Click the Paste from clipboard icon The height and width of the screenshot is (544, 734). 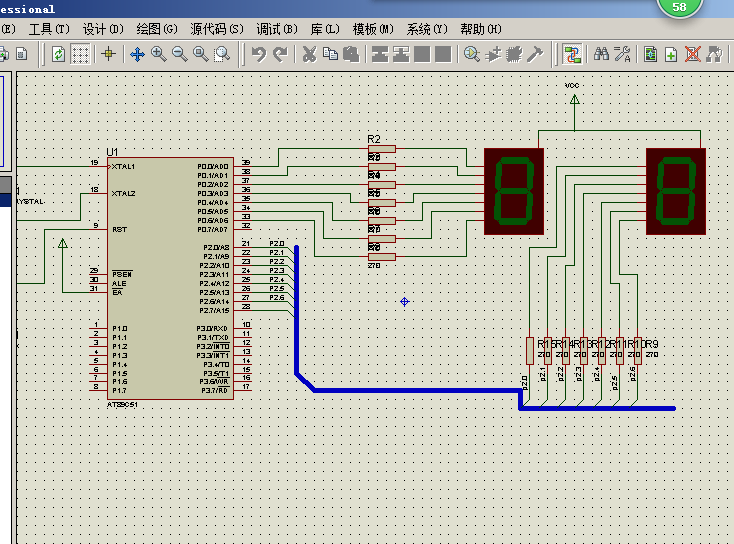[351, 54]
